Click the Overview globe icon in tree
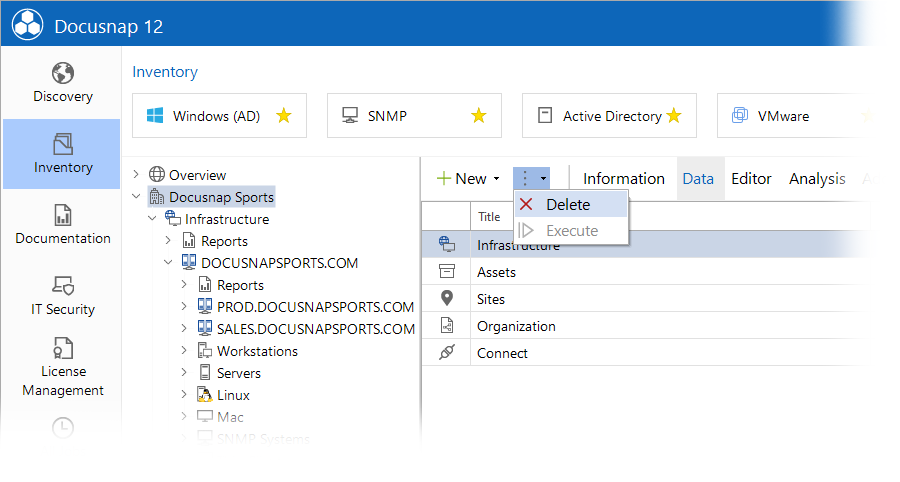This screenshot has height=482, width=900. (157, 174)
